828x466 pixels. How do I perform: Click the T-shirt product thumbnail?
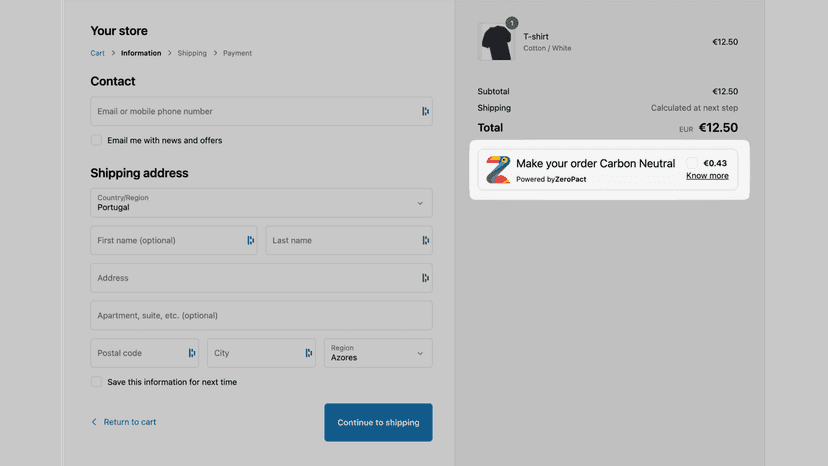point(496,41)
